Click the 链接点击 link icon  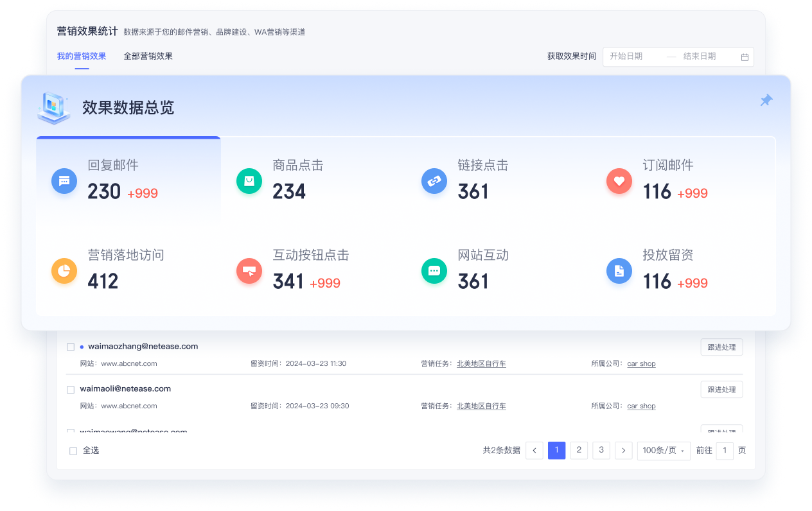click(x=434, y=180)
